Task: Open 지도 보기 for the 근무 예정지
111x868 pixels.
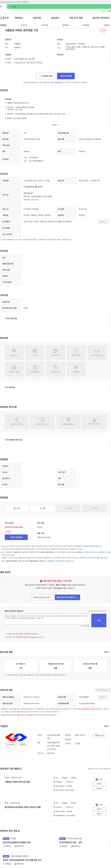Action: pyautogui.click(x=103, y=222)
